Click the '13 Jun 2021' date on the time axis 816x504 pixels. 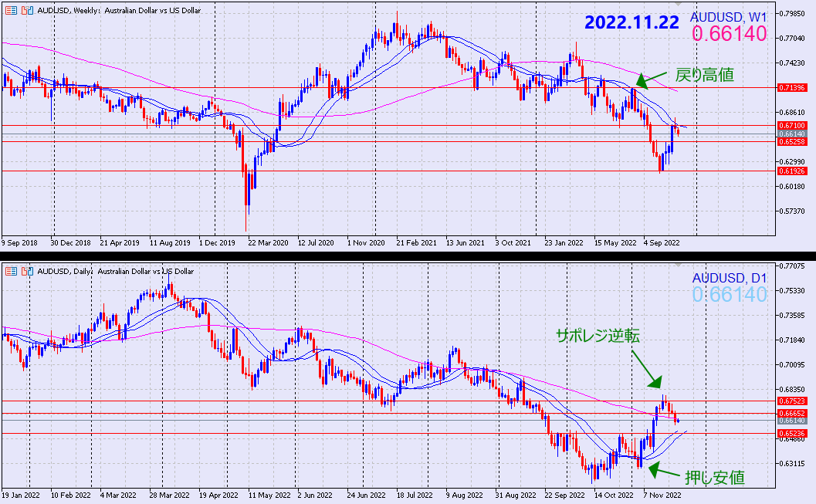click(x=466, y=243)
